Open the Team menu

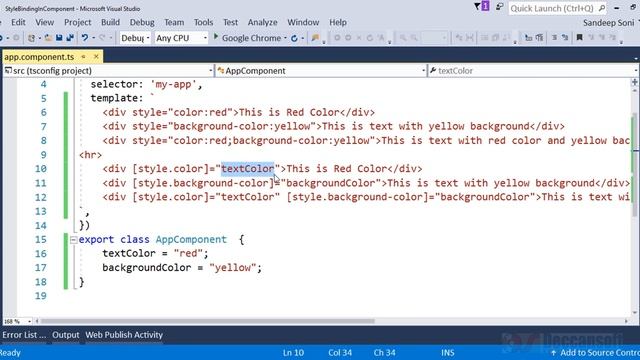click(174, 22)
